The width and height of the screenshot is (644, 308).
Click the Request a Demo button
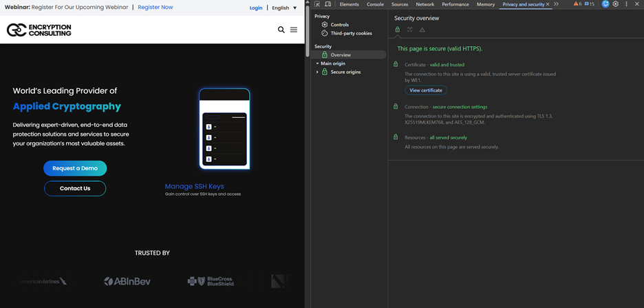(x=75, y=168)
